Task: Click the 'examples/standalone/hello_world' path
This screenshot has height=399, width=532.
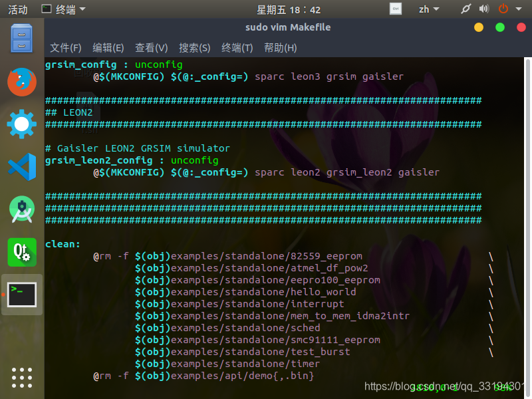Action: 263,292
